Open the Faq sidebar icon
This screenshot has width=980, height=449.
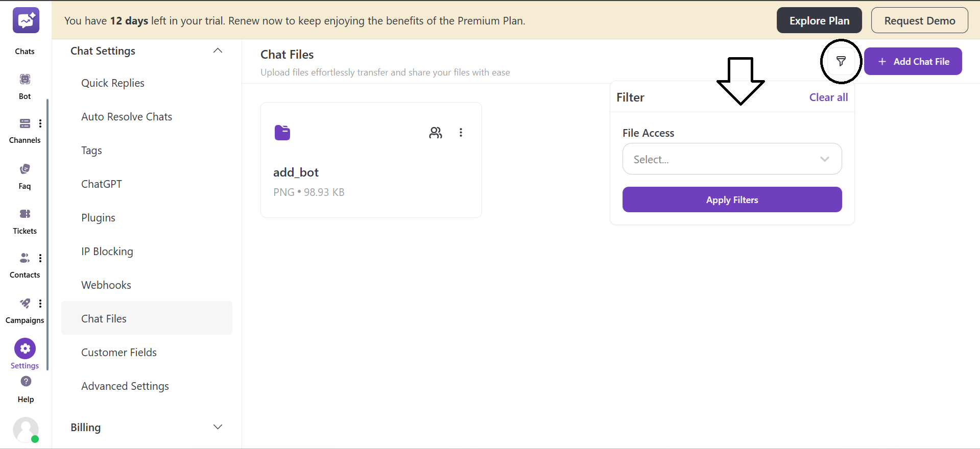click(25, 169)
